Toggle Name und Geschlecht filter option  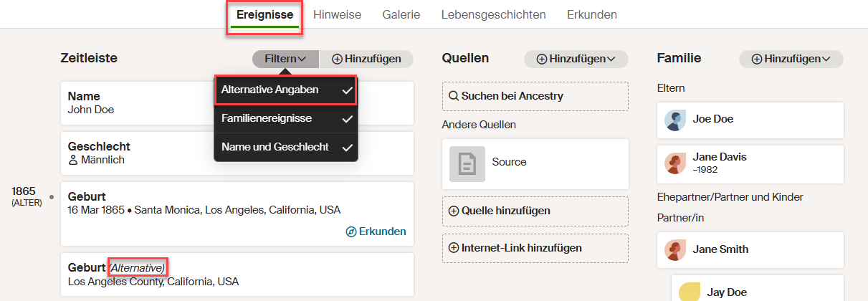tap(286, 147)
